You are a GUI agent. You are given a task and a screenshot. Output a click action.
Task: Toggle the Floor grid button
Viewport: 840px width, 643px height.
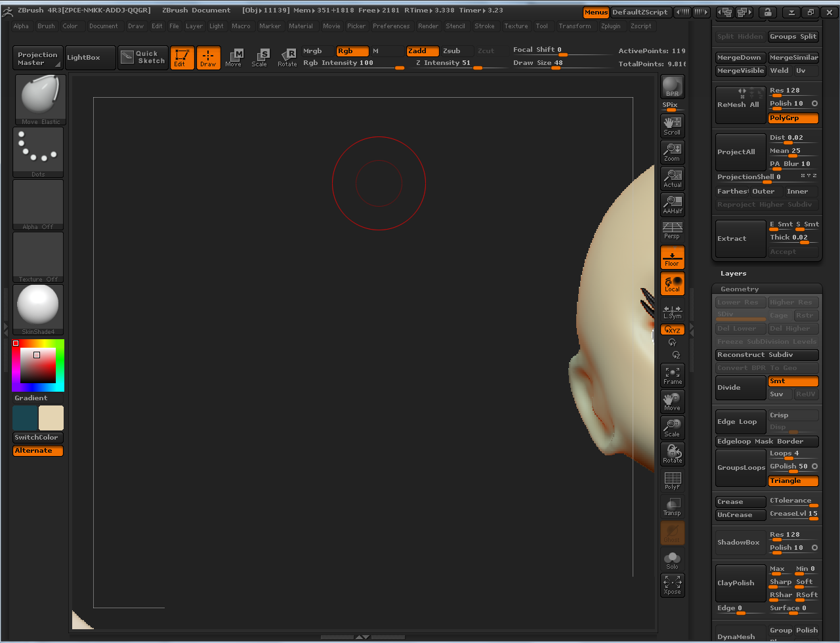coord(672,257)
